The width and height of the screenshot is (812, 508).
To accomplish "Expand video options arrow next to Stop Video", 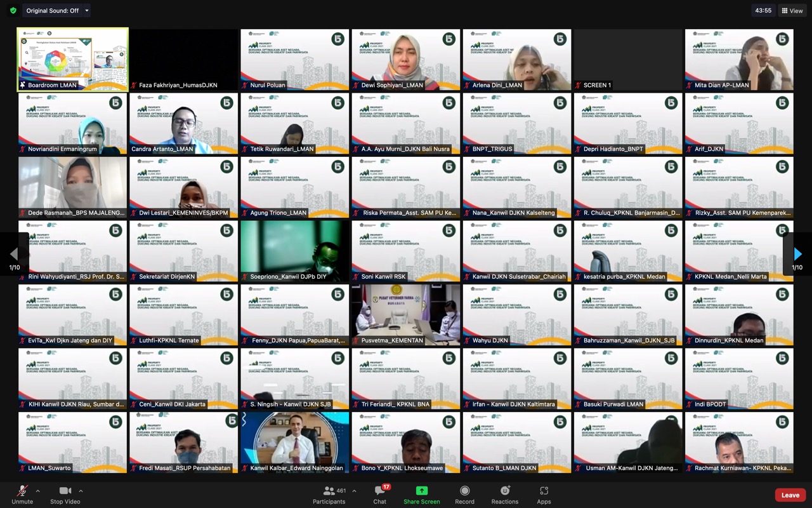I will pos(81,491).
